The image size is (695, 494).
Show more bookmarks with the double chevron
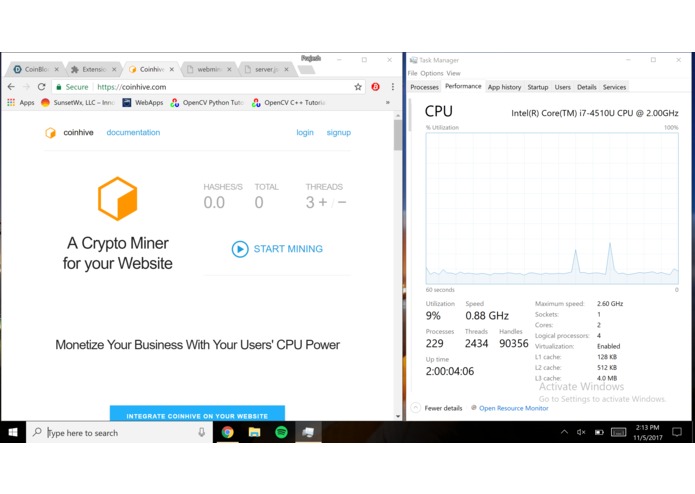[387, 102]
